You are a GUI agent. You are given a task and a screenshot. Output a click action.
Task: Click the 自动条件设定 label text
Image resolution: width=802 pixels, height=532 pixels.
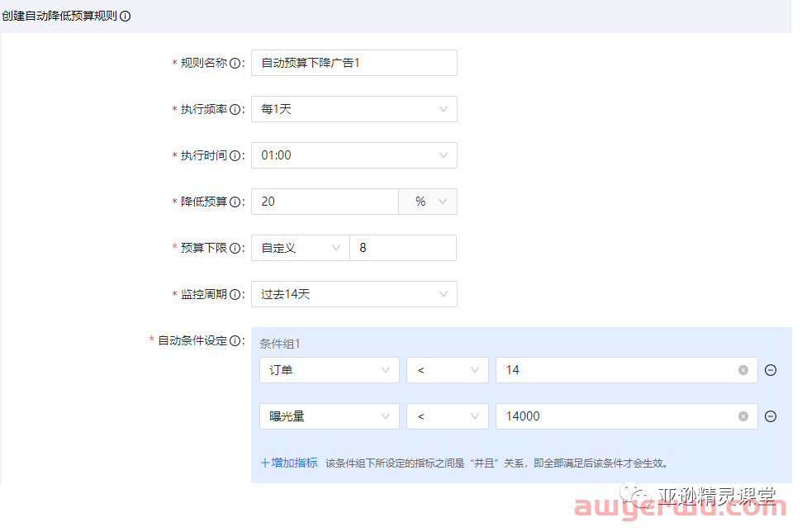coord(192,340)
